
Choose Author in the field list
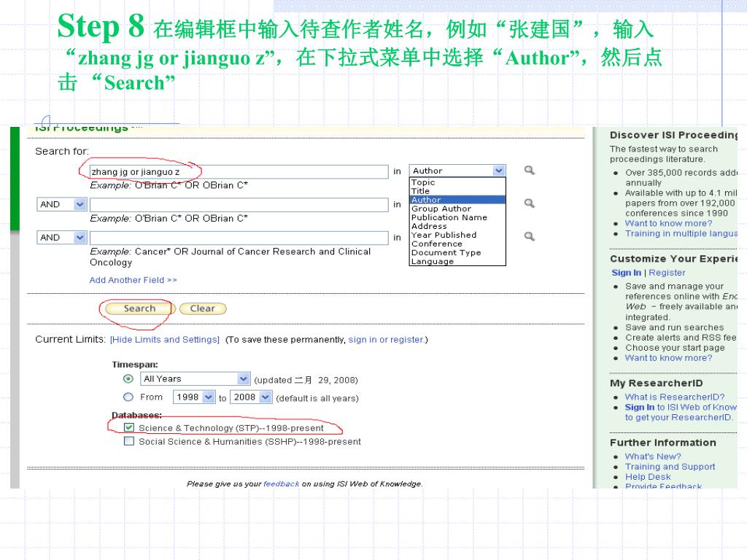click(x=457, y=200)
